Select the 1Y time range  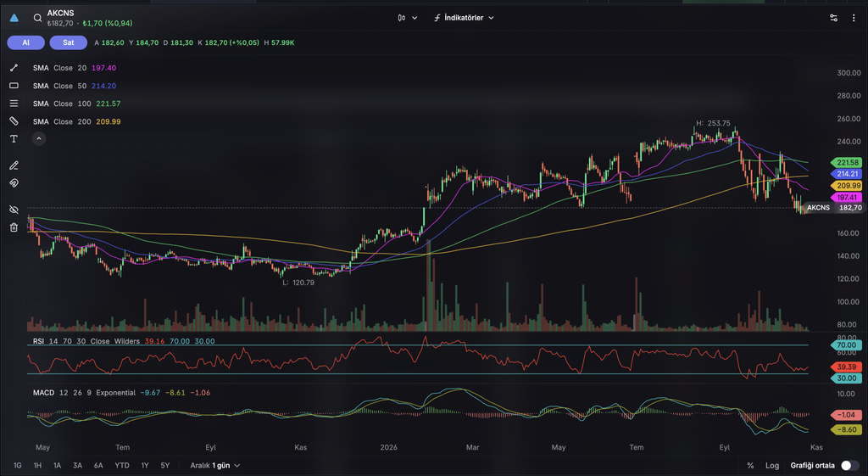coord(144,466)
